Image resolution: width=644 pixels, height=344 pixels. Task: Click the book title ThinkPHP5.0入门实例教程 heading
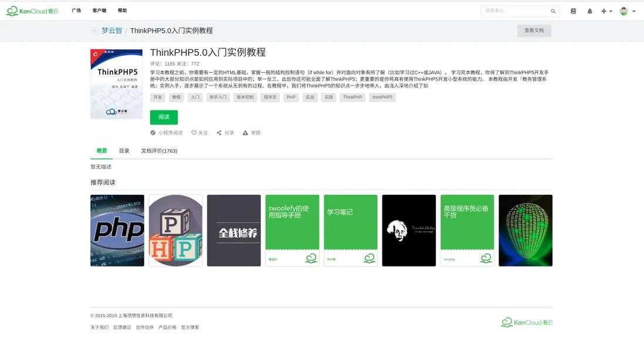(208, 52)
